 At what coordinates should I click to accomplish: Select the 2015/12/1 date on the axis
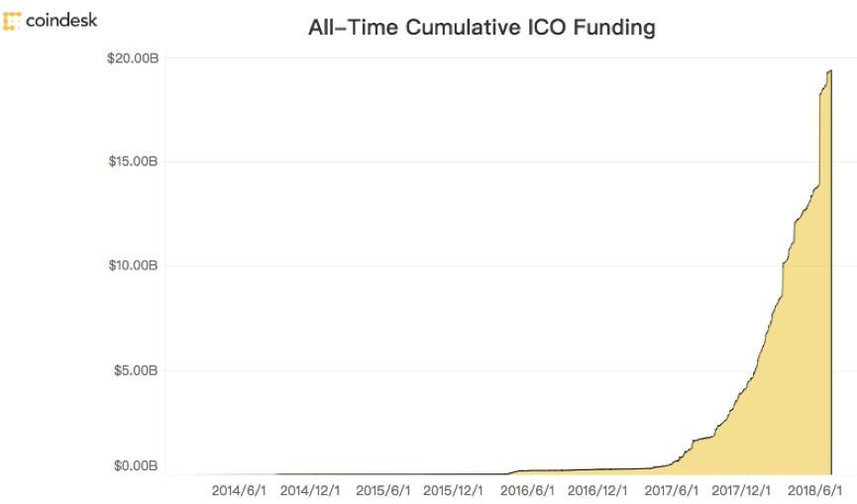pos(454,490)
